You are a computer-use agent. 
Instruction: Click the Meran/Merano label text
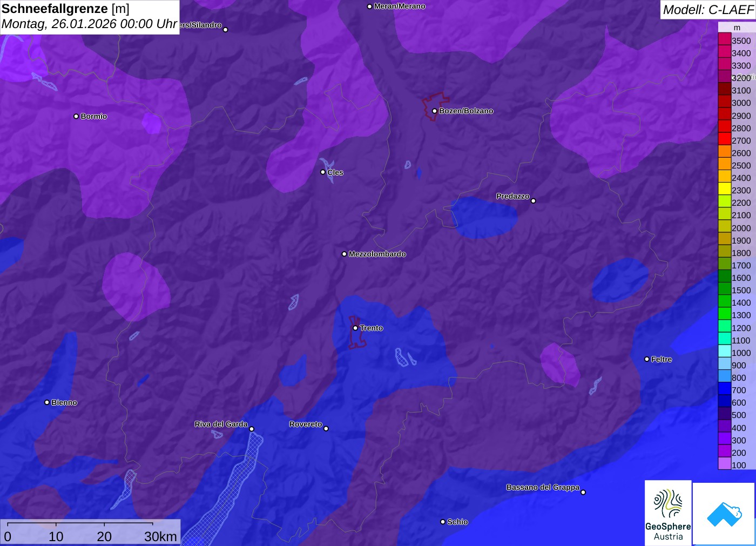tap(400, 6)
